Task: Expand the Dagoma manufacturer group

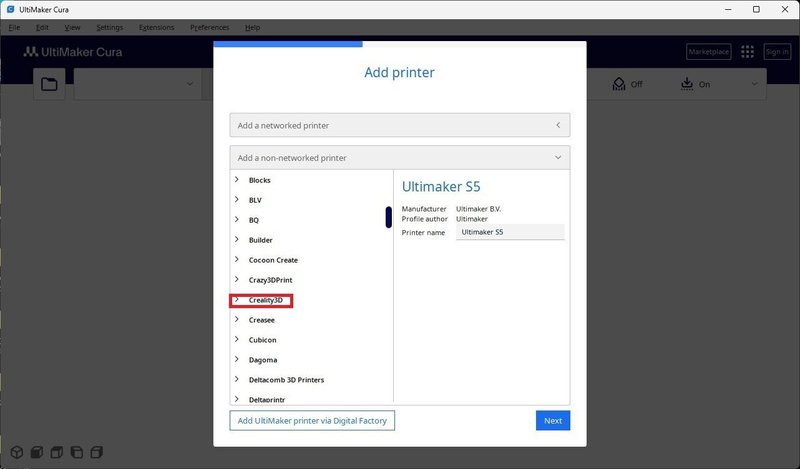Action: point(237,359)
